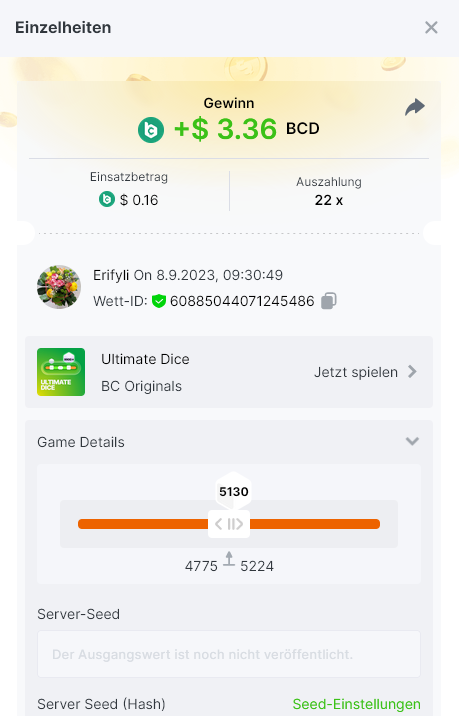Click the Ultimate Dice title text
Image resolution: width=459 pixels, height=716 pixels.
point(145,359)
